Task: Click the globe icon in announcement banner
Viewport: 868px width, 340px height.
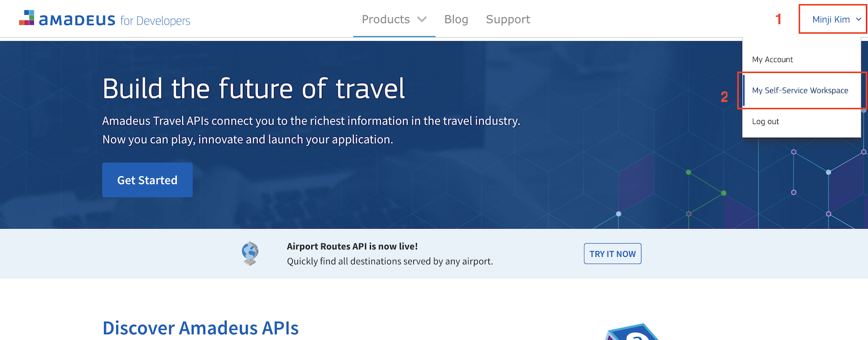Action: tap(250, 253)
